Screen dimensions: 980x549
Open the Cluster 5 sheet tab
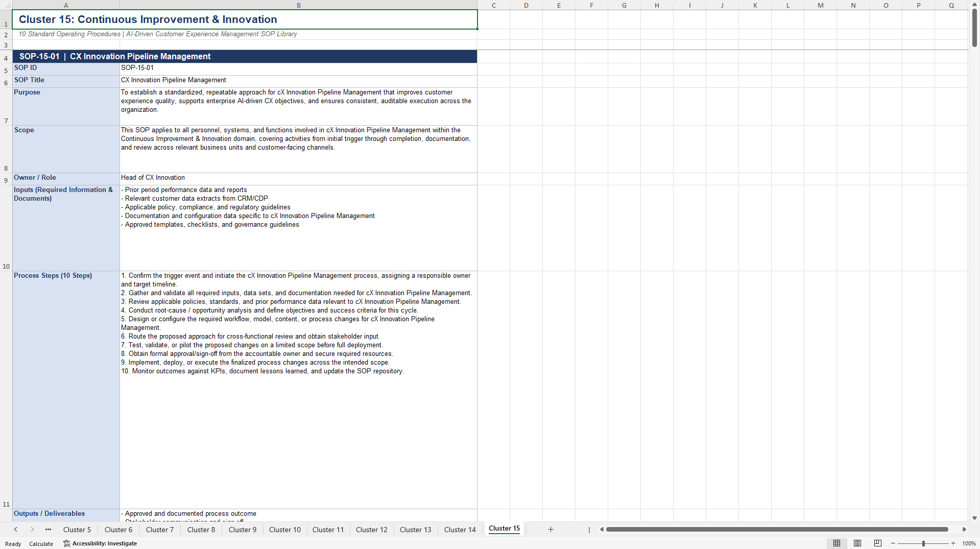[x=77, y=530]
